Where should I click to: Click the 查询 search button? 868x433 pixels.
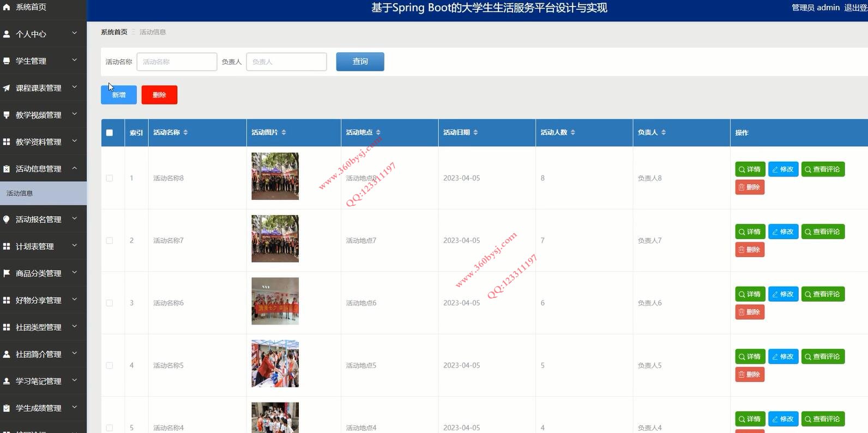[x=360, y=62]
